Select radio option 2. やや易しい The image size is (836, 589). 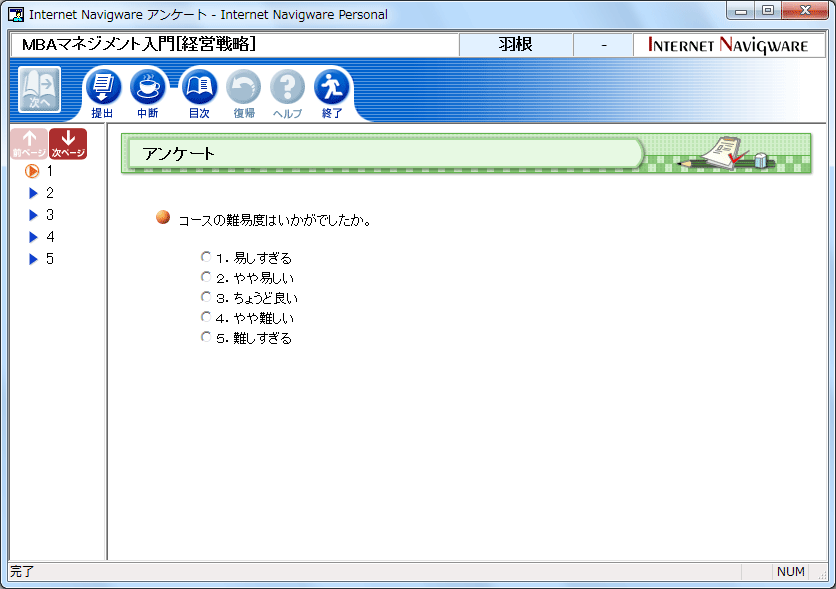(206, 277)
